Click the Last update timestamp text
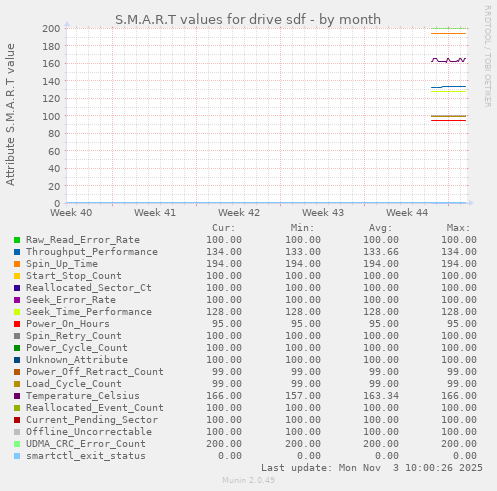This screenshot has height=491, width=497. (x=372, y=468)
